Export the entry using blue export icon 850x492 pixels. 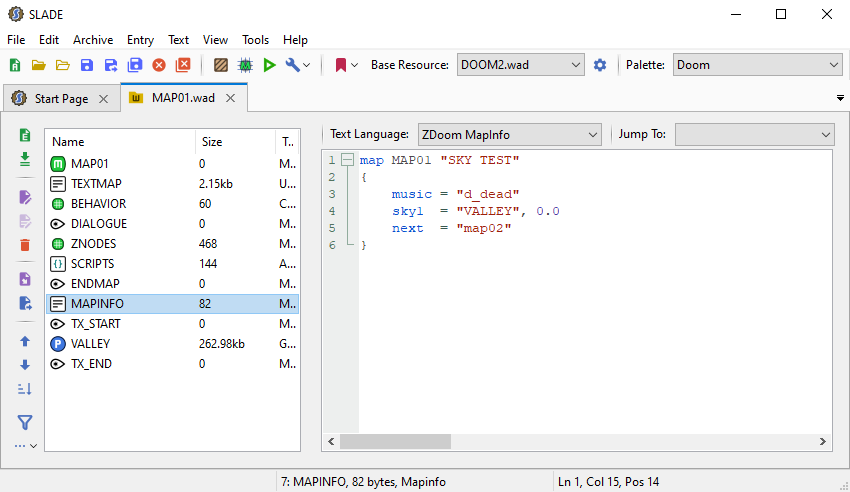pos(25,303)
